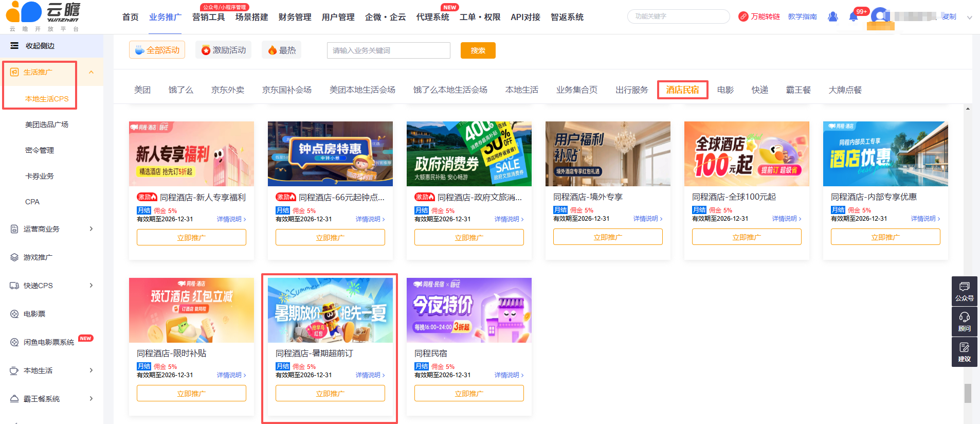
Task: Click the page scrollbar thumb on the right
Action: tap(968, 393)
